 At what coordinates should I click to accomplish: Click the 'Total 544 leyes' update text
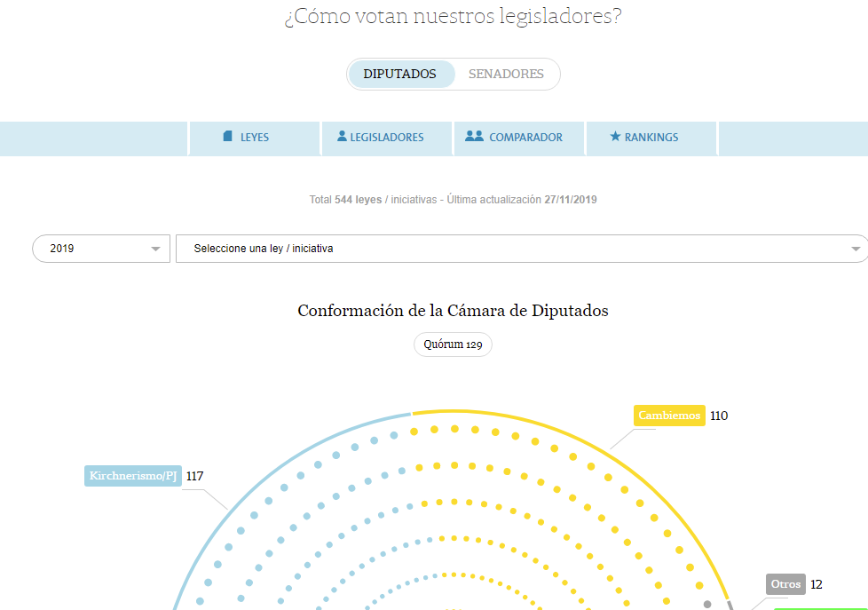pos(453,200)
